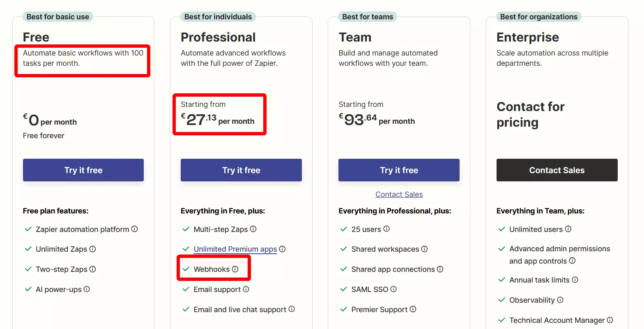The height and width of the screenshot is (329, 644).
Task: Click info icon next to Annual task limits
Action: click(575, 280)
